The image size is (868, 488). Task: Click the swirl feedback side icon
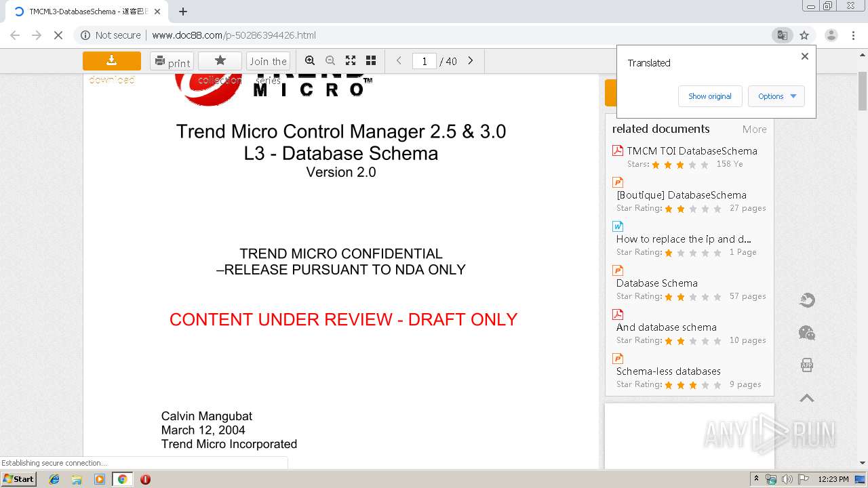(807, 300)
